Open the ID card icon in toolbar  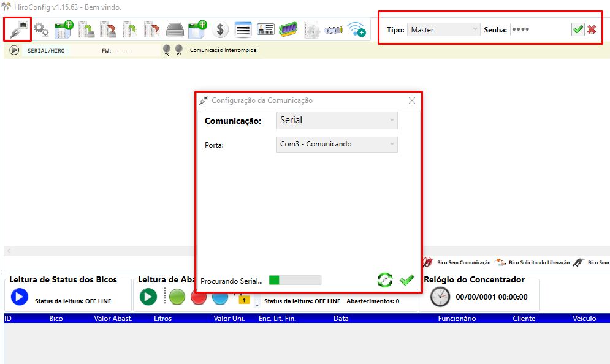click(265, 29)
